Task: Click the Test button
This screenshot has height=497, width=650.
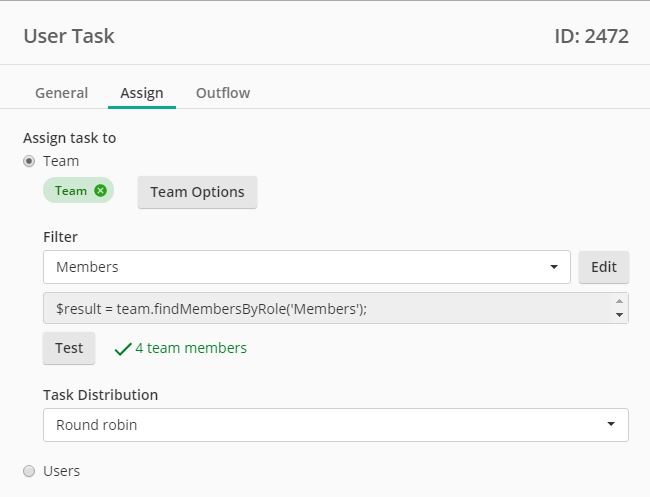Action: pos(69,348)
